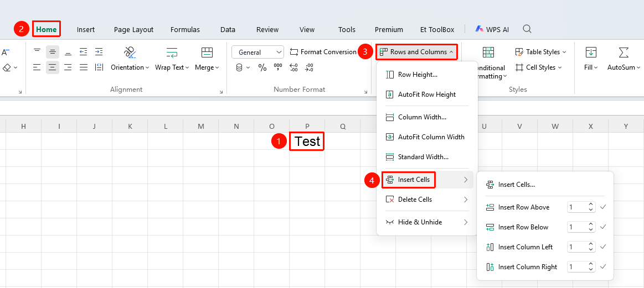Set vertical middle alignment
The height and width of the screenshot is (288, 644).
coord(52,52)
